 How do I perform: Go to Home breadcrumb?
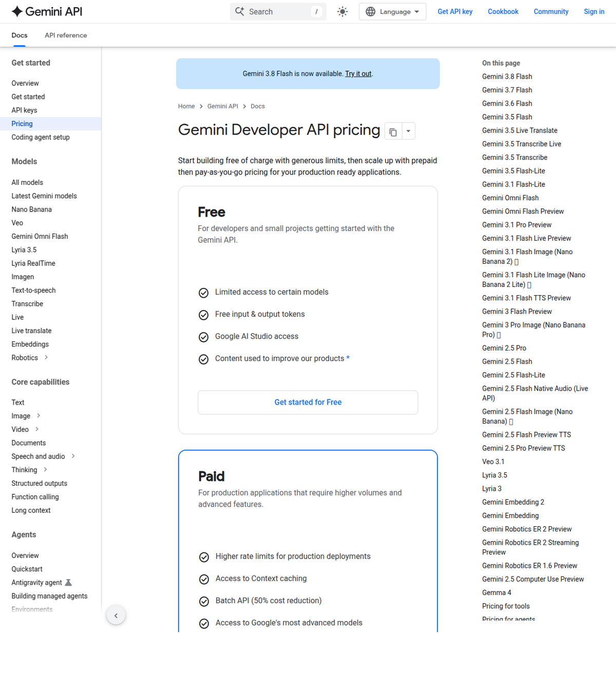(186, 106)
